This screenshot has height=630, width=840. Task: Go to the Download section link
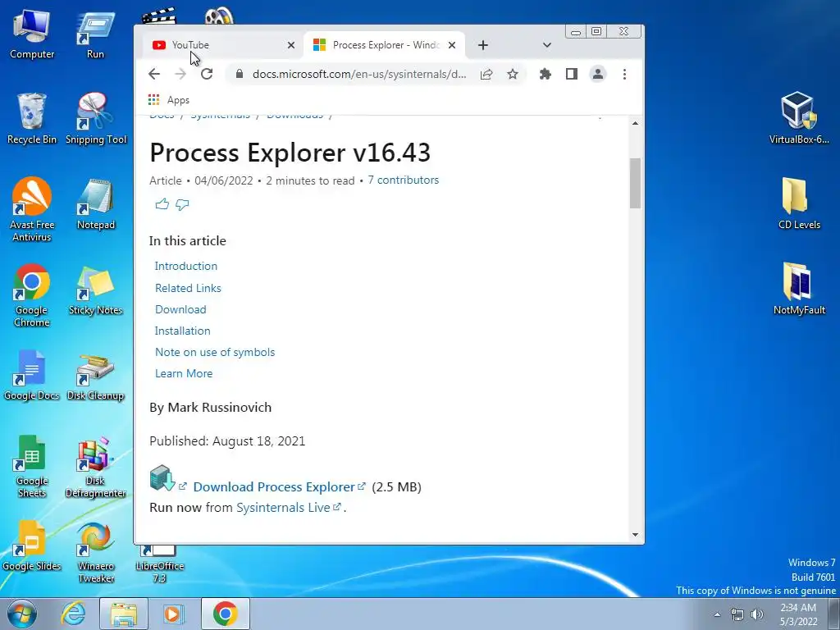coord(180,309)
